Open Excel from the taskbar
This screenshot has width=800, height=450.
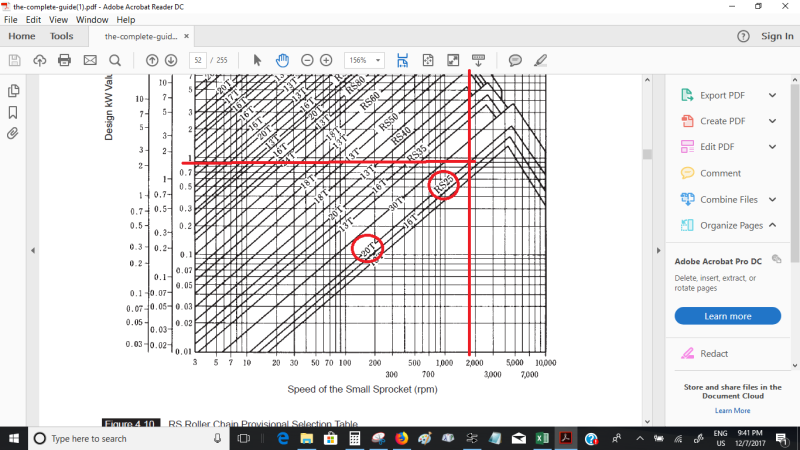coord(542,438)
